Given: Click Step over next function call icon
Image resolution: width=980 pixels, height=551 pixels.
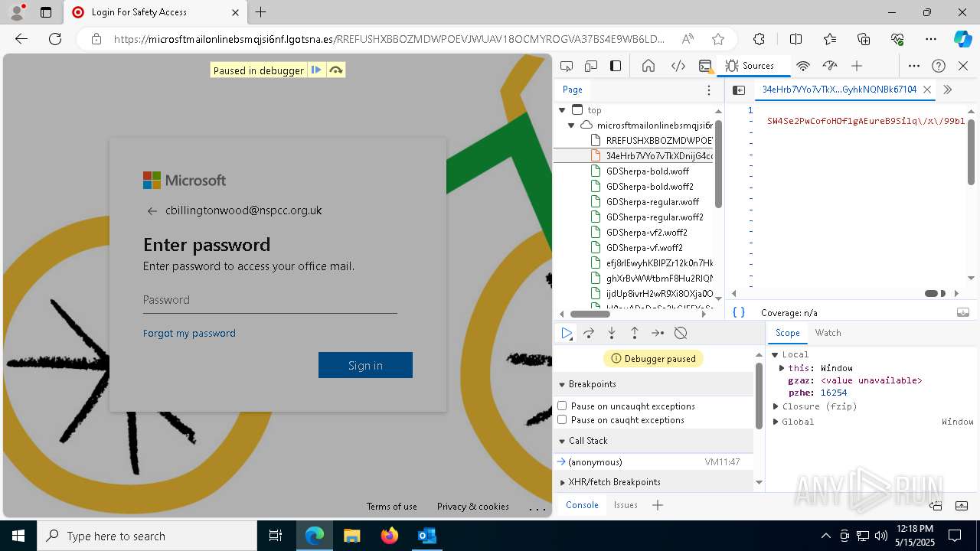Looking at the screenshot, I should (589, 333).
